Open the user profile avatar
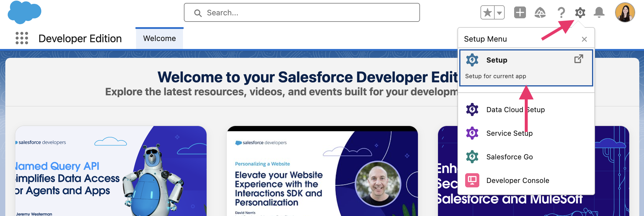The width and height of the screenshot is (644, 216). tap(625, 12)
